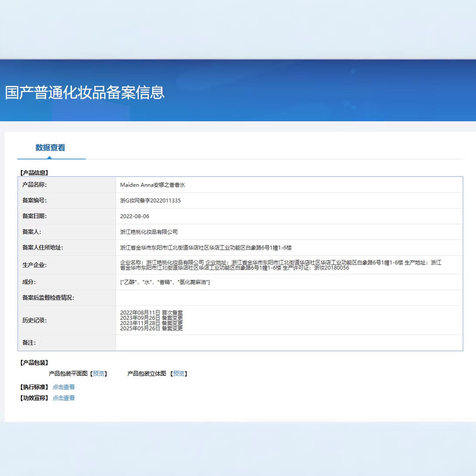
Task: Click the 【产品信息】 section header
Action: (x=34, y=173)
